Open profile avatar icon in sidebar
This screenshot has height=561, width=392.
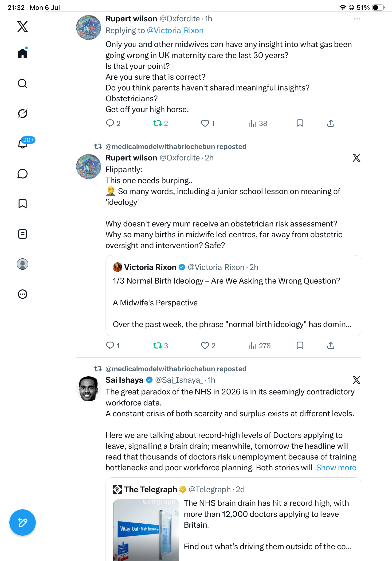23,264
